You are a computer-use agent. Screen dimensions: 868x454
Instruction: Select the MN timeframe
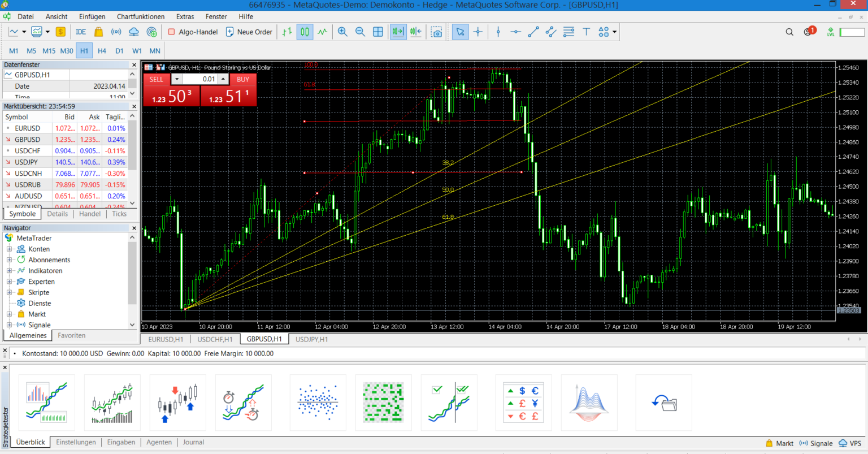155,51
